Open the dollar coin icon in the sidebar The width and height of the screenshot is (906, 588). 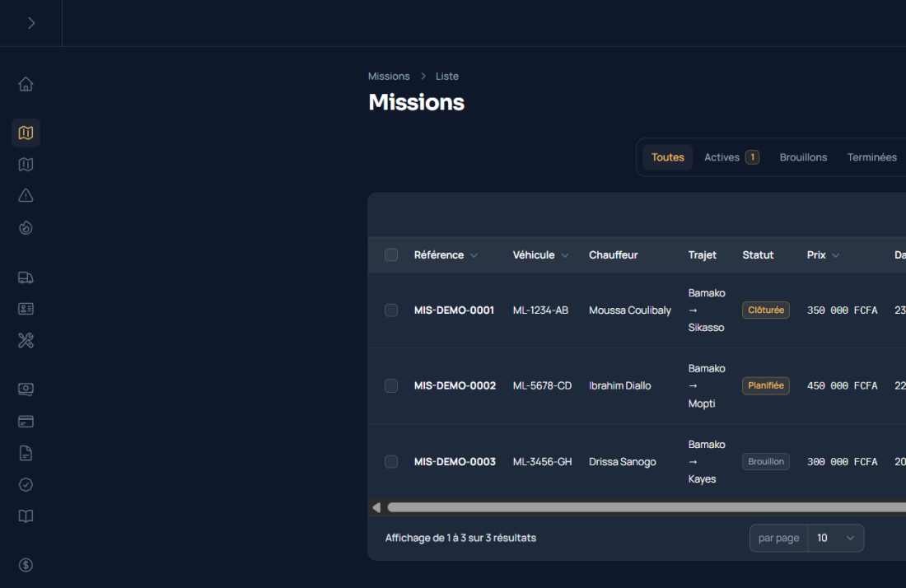(26, 565)
